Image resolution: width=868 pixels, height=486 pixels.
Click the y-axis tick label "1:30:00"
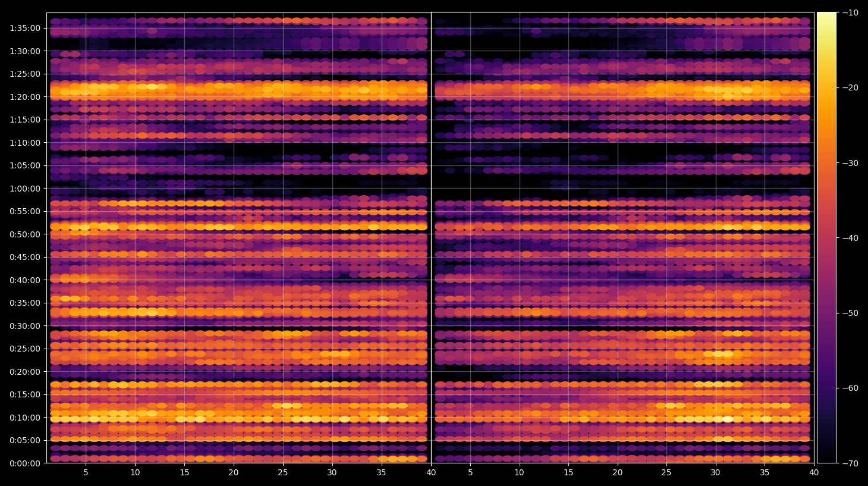pos(25,51)
